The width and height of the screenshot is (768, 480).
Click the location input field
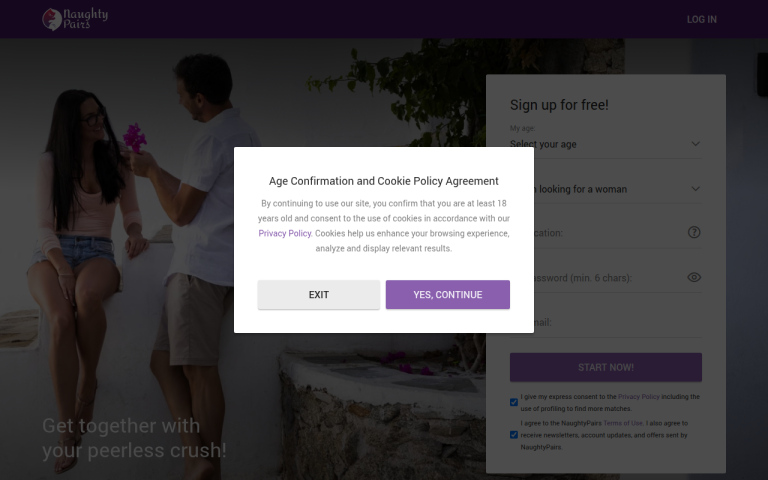(x=605, y=233)
